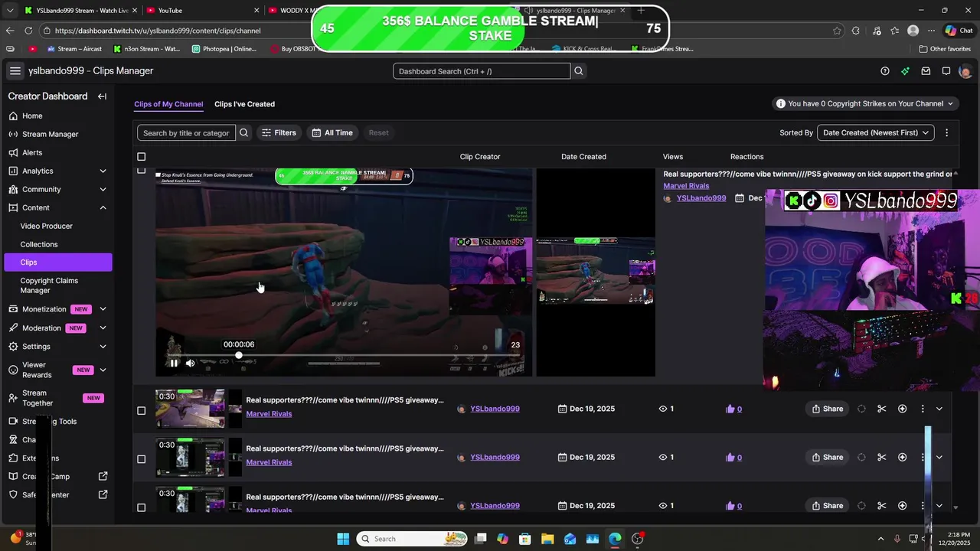
Task: Add page to favorites with star icon
Action: point(837,31)
